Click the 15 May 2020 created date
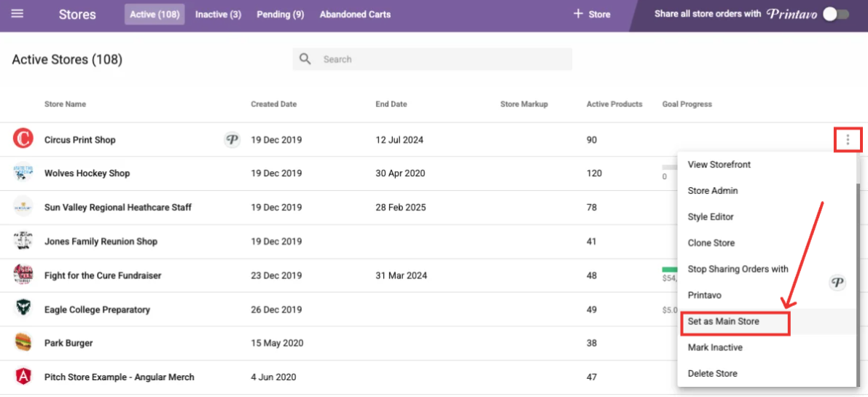 277,343
